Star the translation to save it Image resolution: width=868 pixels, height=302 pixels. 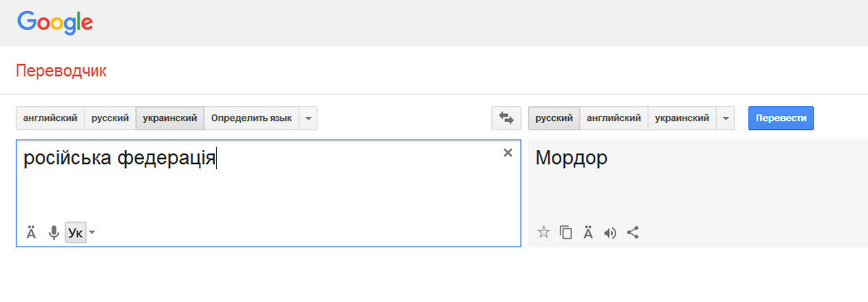click(x=544, y=233)
